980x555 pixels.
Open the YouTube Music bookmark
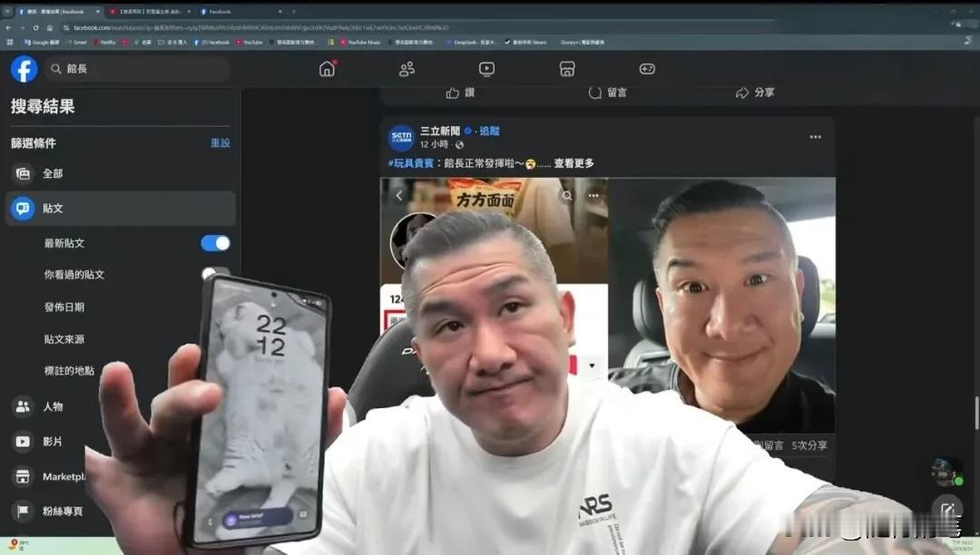[x=360, y=42]
